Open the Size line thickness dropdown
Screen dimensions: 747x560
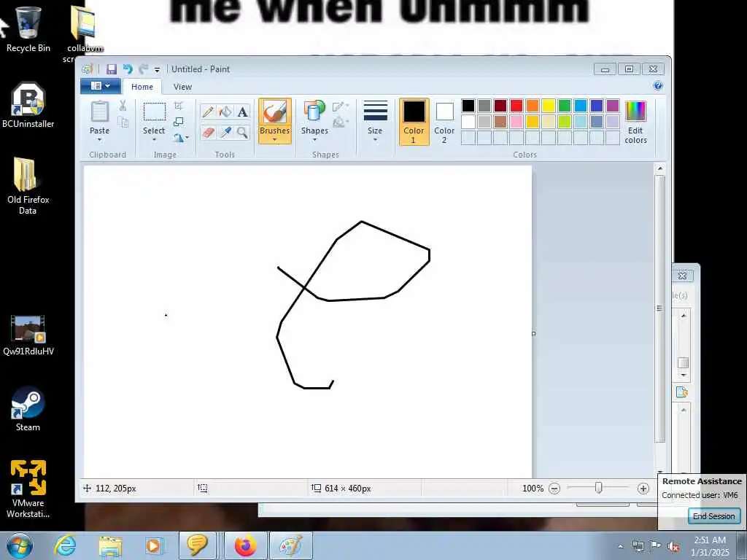click(x=375, y=122)
